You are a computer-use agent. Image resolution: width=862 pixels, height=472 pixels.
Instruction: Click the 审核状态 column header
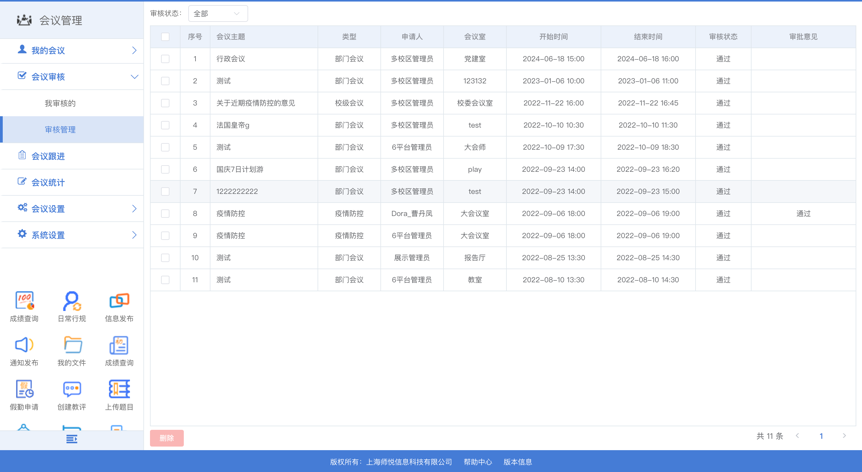point(723,37)
